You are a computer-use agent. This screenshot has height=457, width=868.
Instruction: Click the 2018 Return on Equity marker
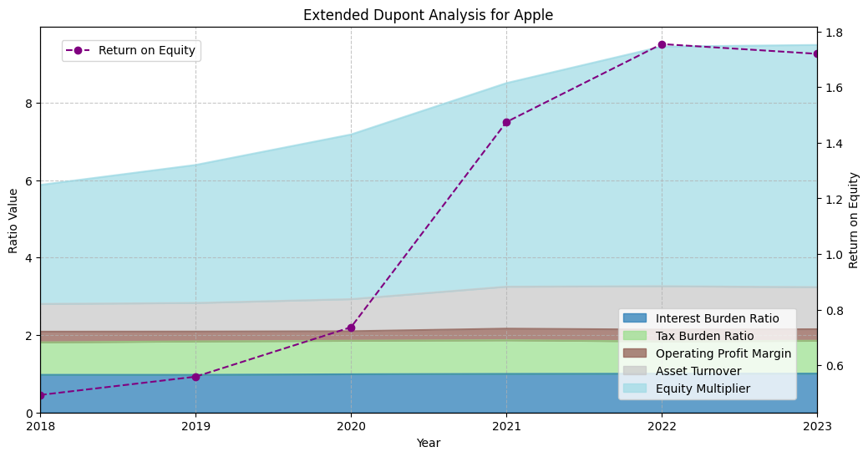click(x=41, y=395)
